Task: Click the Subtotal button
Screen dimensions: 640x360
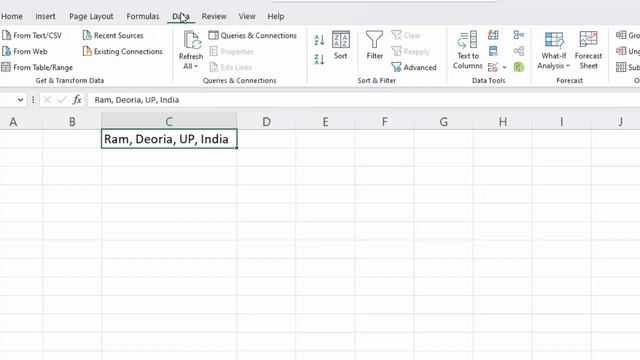Action: click(628, 67)
